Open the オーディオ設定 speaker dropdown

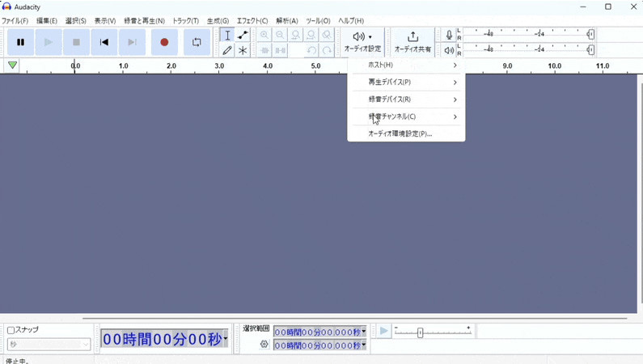click(x=362, y=42)
